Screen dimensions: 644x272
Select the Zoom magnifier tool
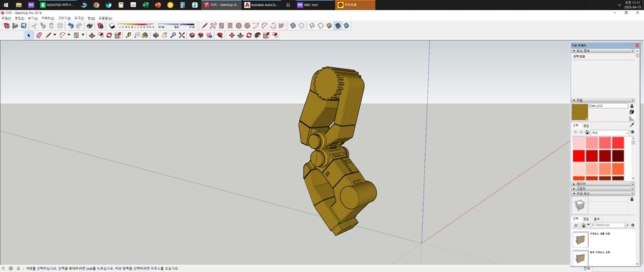(173, 35)
